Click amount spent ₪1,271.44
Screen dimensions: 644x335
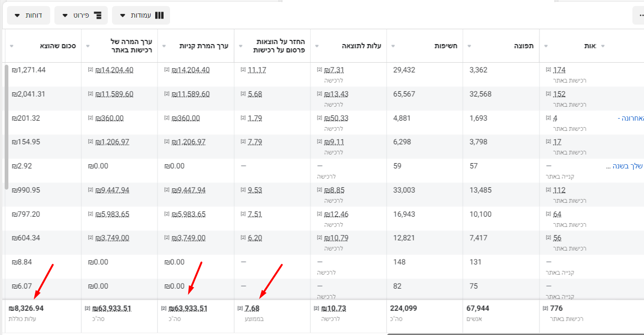pos(29,70)
